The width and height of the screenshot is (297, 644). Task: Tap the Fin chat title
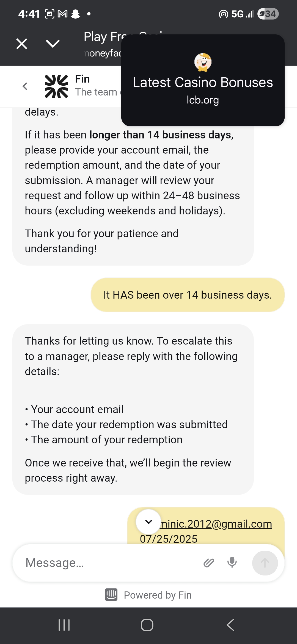tap(82, 79)
